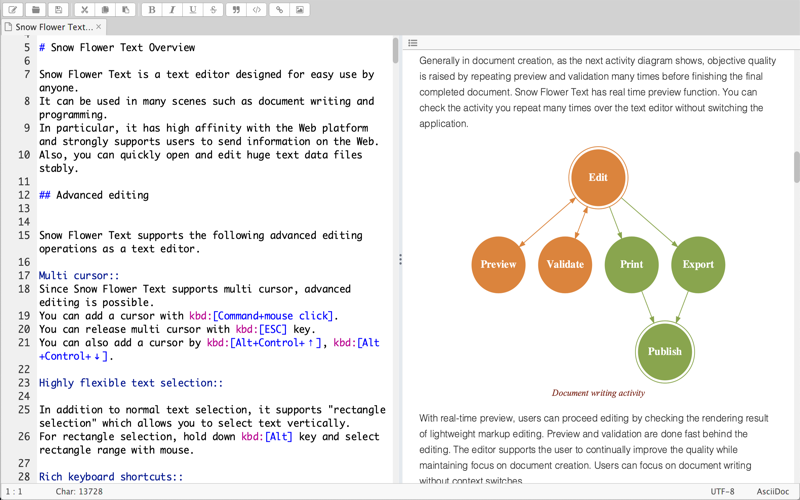Open the UTF-8 encoding selector
The image size is (800, 500).
pyautogui.click(x=722, y=492)
